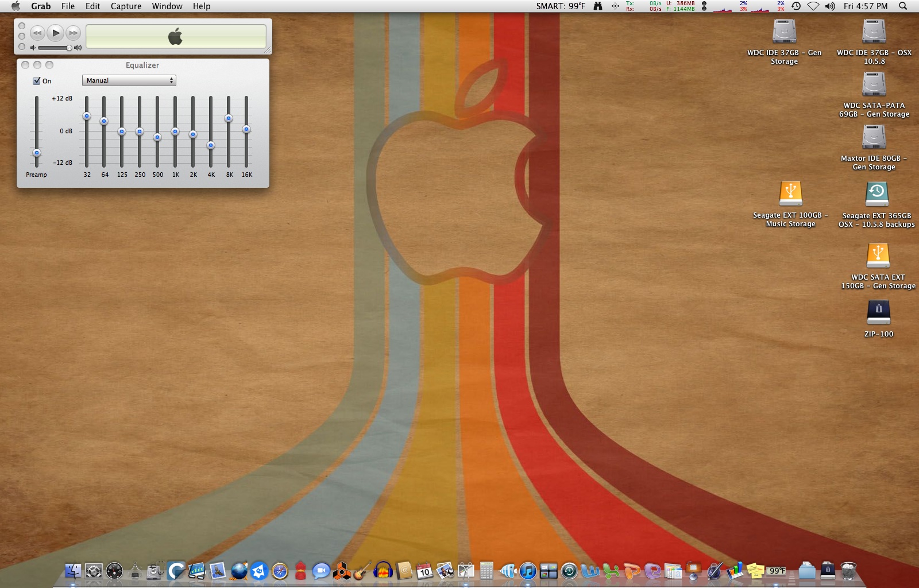This screenshot has height=588, width=919.
Task: Click the 125 Hz equalizer slider knob
Action: point(122,131)
